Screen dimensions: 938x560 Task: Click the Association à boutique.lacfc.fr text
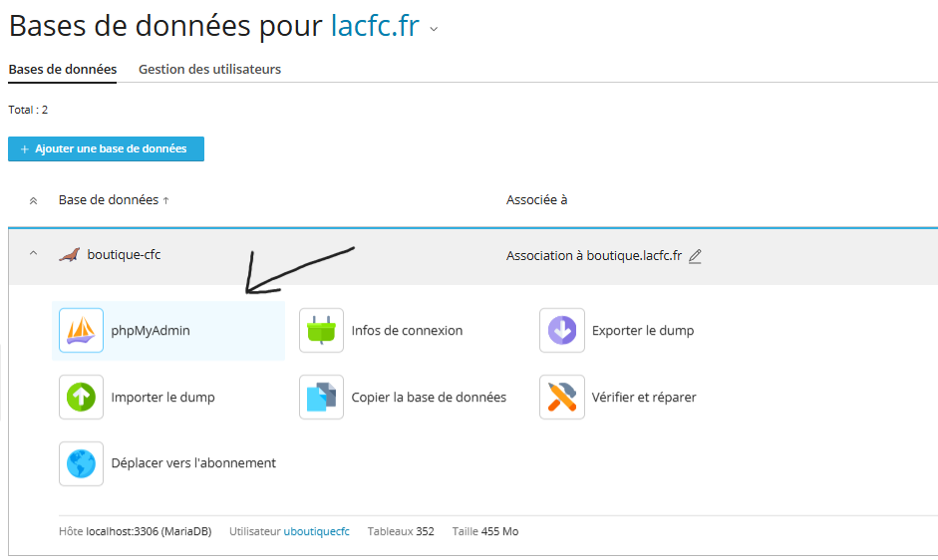(x=594, y=256)
